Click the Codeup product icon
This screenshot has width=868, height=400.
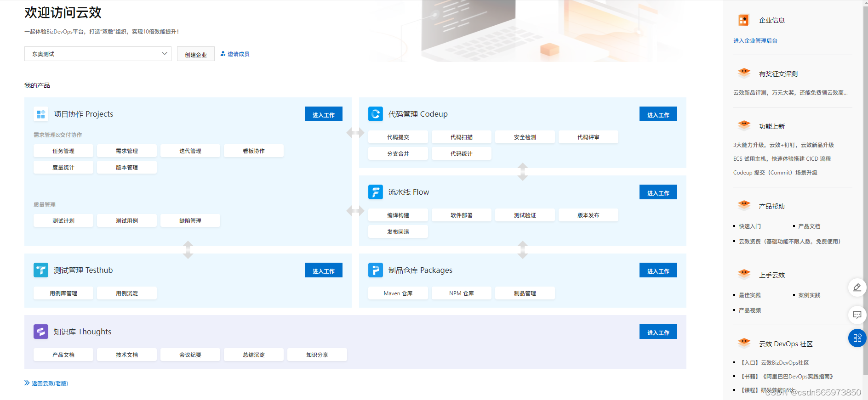(376, 114)
